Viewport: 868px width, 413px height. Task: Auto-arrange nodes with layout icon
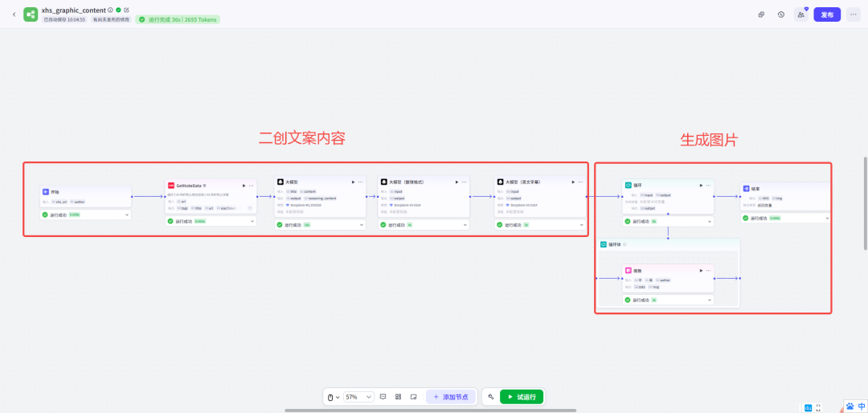pos(398,397)
